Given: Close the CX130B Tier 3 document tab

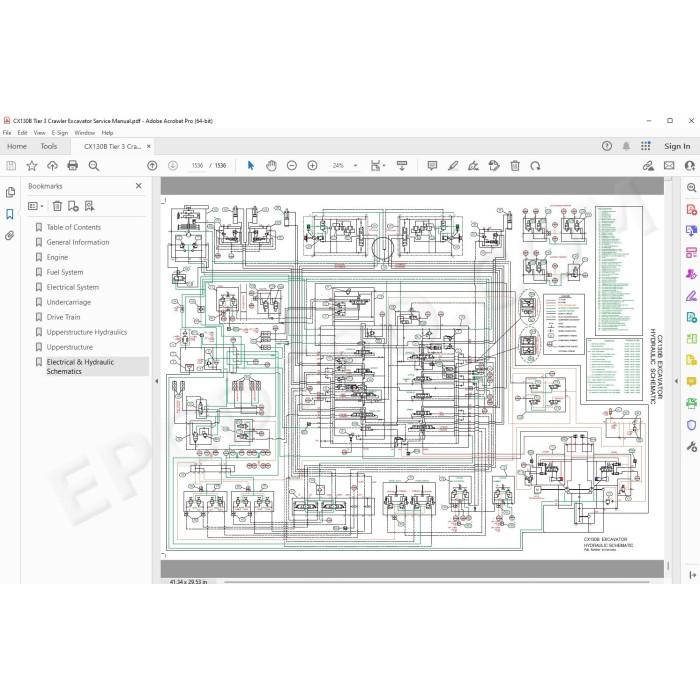Looking at the screenshot, I should click(149, 146).
